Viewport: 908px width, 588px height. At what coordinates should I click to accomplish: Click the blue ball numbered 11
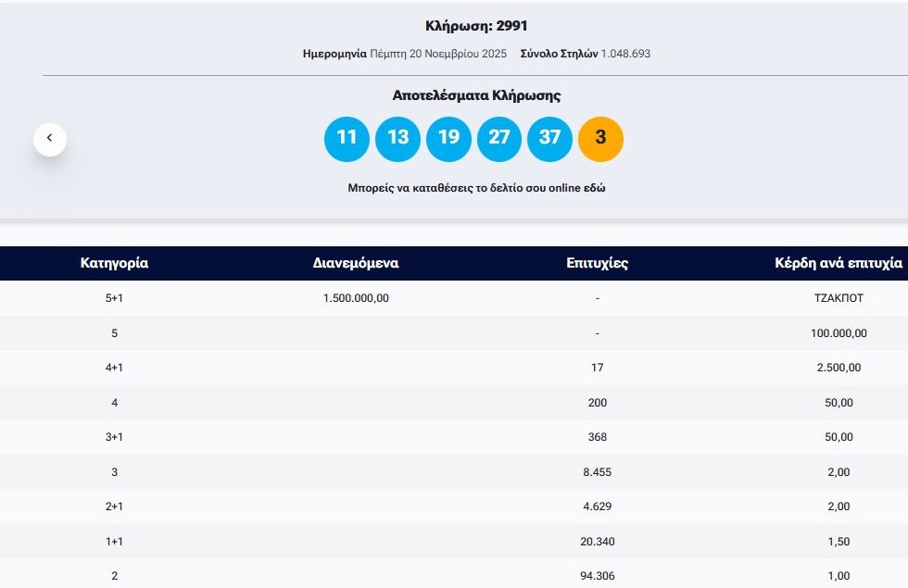click(x=347, y=139)
